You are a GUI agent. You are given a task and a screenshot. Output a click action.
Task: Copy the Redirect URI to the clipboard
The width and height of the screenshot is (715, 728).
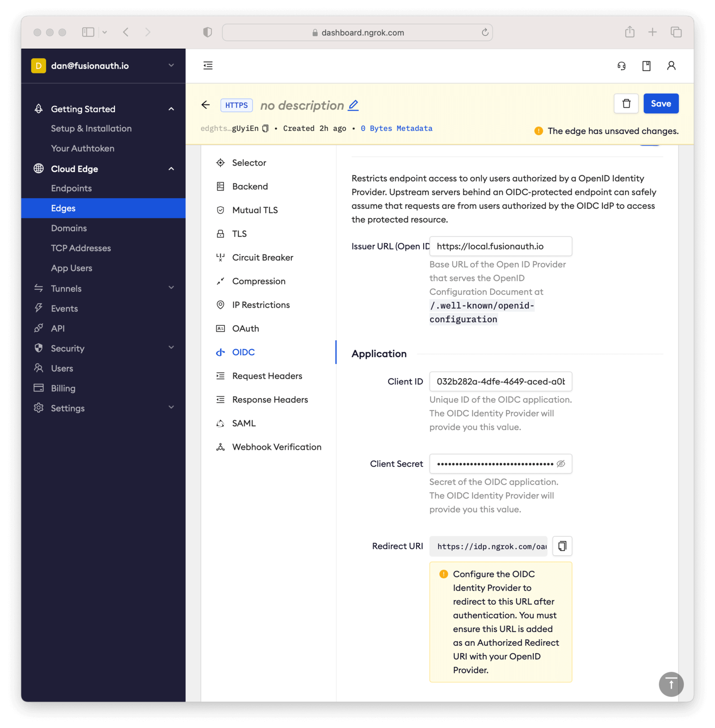point(562,546)
